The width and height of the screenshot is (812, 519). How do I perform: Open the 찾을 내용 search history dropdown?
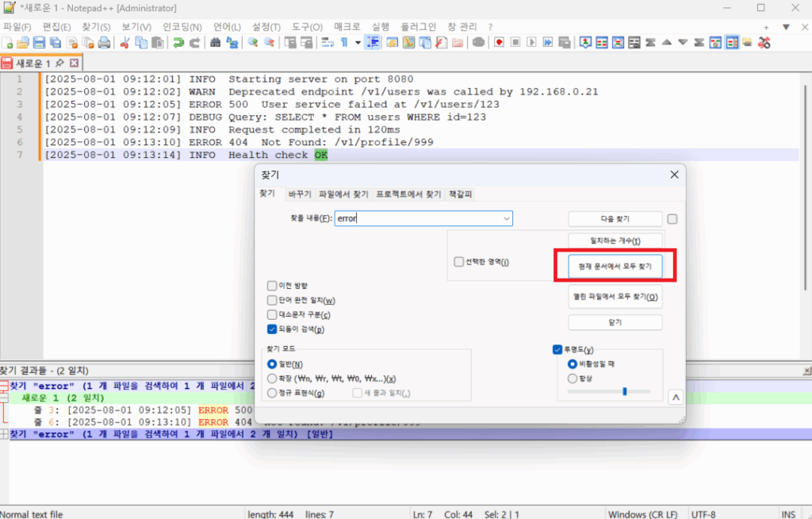click(x=506, y=219)
